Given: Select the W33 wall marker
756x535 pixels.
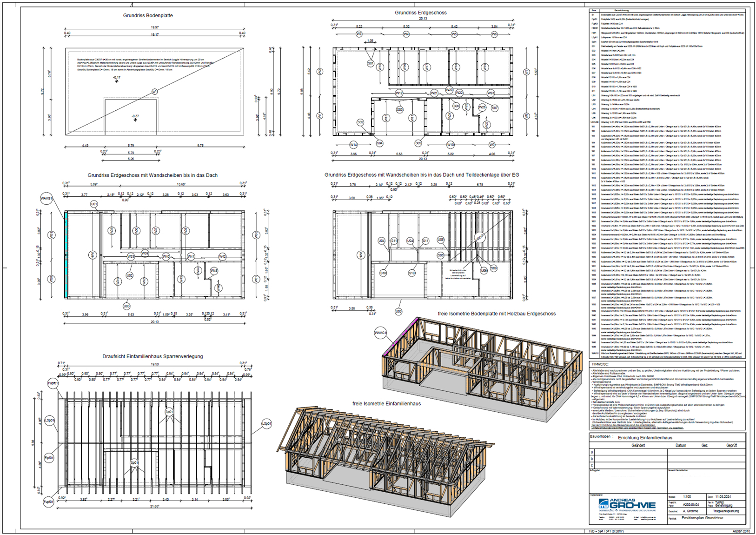Looking at the screenshot, I should click(x=131, y=256).
